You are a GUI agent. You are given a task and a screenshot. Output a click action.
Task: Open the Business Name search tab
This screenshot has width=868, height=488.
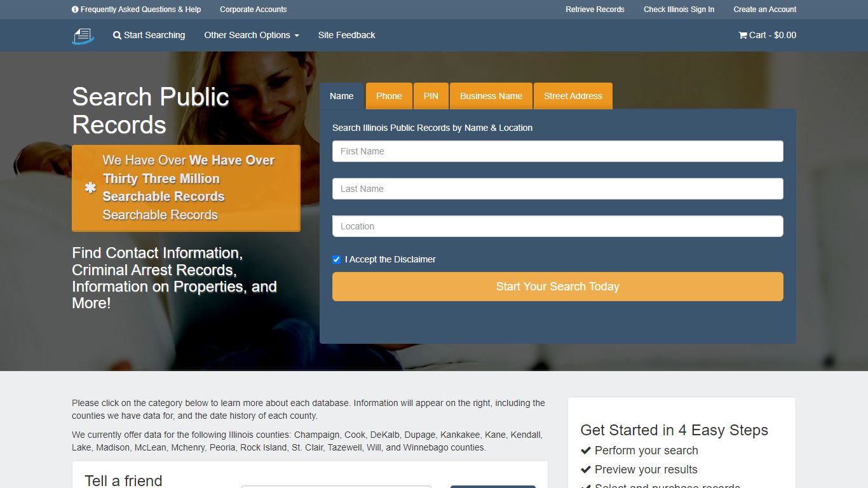pyautogui.click(x=491, y=96)
